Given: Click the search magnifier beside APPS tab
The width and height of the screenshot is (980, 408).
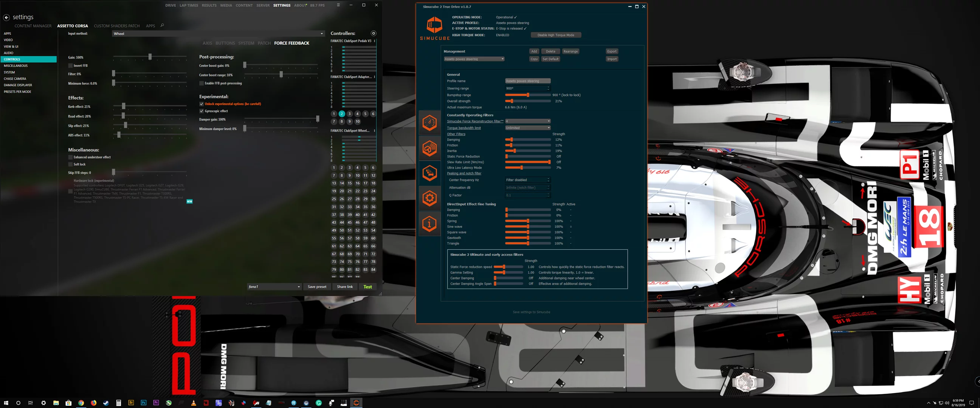Looking at the screenshot, I should [162, 25].
